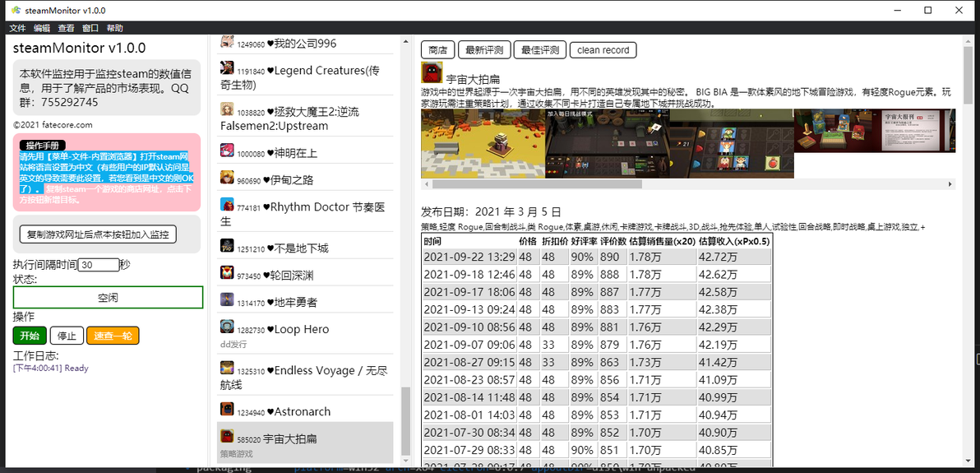
Task: View the 宇宙大报刊 newspaper screenshot thumbnail
Action: point(875,131)
